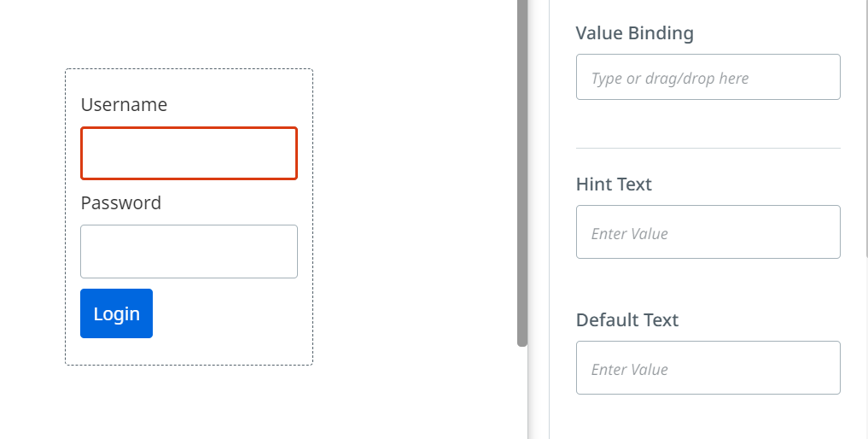
Task: Click into the Hint Text field
Action: click(x=708, y=232)
